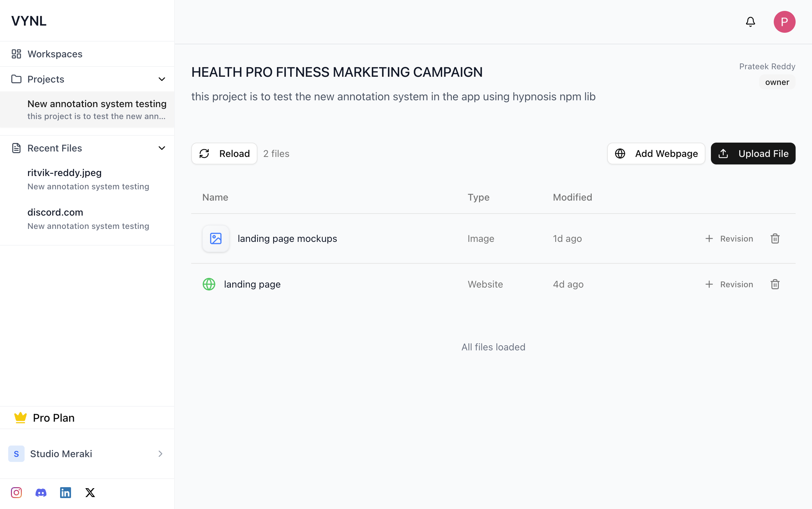Open the X social icon
This screenshot has height=509, width=812.
(x=90, y=492)
